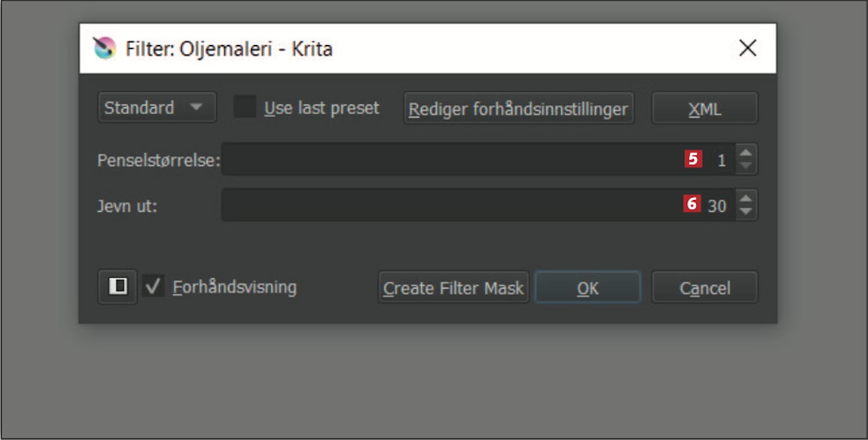Decrease Jevn ut value with down arrow
Viewport: 868px width, 440px height.
746,212
